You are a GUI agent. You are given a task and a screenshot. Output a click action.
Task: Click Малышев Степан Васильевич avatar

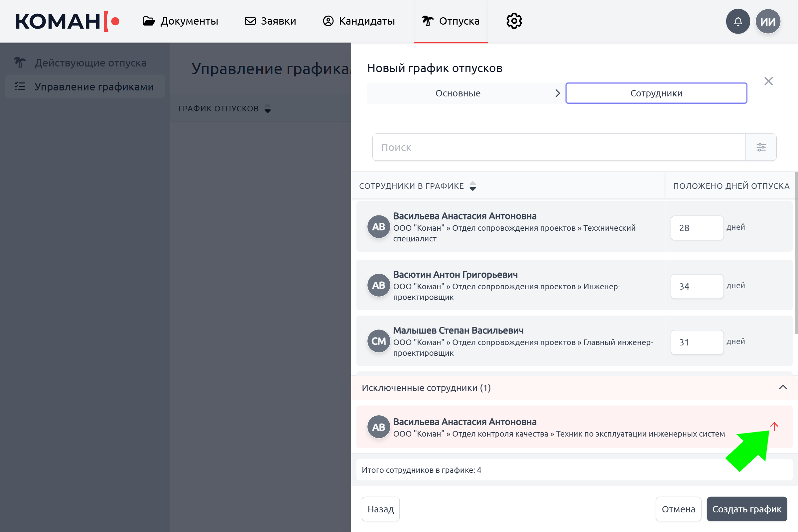pyautogui.click(x=378, y=341)
